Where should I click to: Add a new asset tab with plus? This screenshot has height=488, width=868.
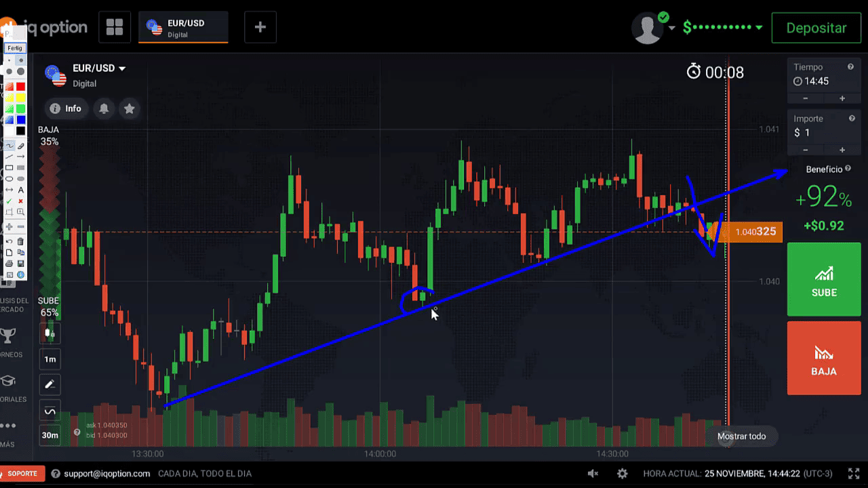point(260,28)
